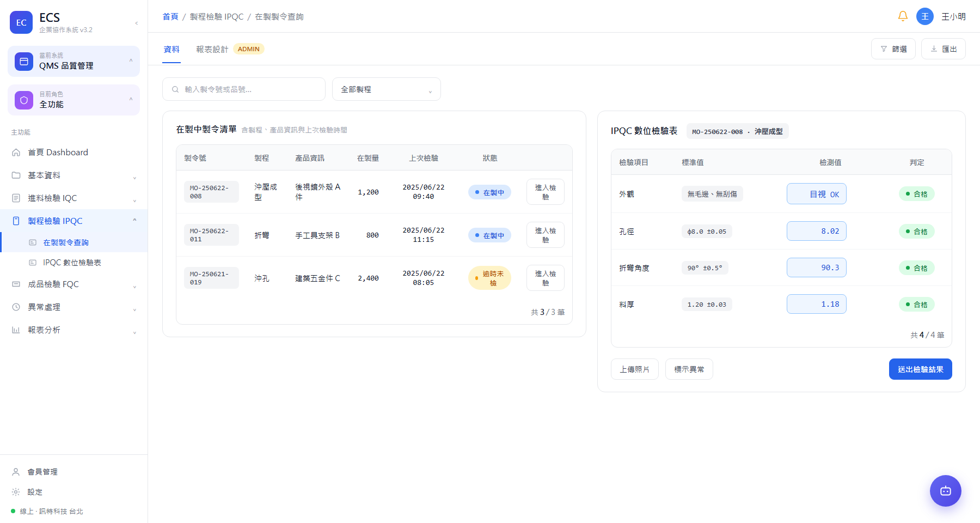This screenshot has width=980, height=523.
Task: Collapse the sidebar with the arrow
Action: coord(136,23)
